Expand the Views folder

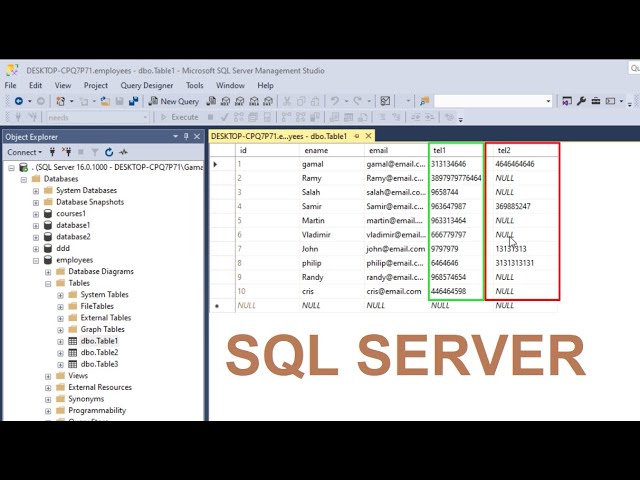(x=48, y=376)
